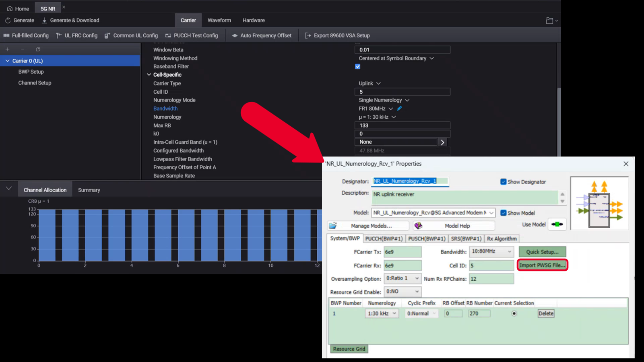Viewport: 644px width, 362px height.
Task: Collapse the Cell-Specific section
Action: pyautogui.click(x=149, y=74)
